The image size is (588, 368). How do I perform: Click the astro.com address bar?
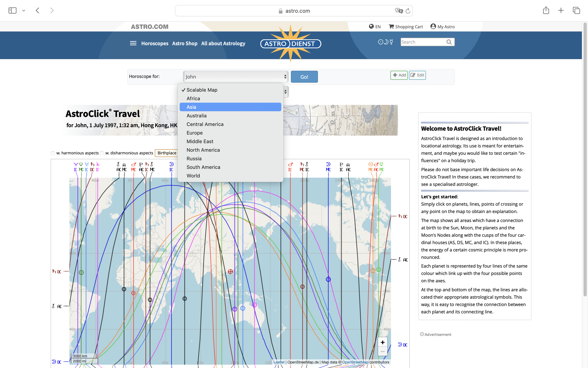coord(294,11)
